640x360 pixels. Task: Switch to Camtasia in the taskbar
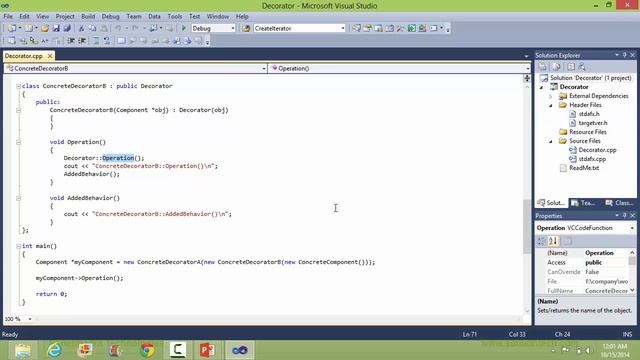pyautogui.click(x=178, y=350)
